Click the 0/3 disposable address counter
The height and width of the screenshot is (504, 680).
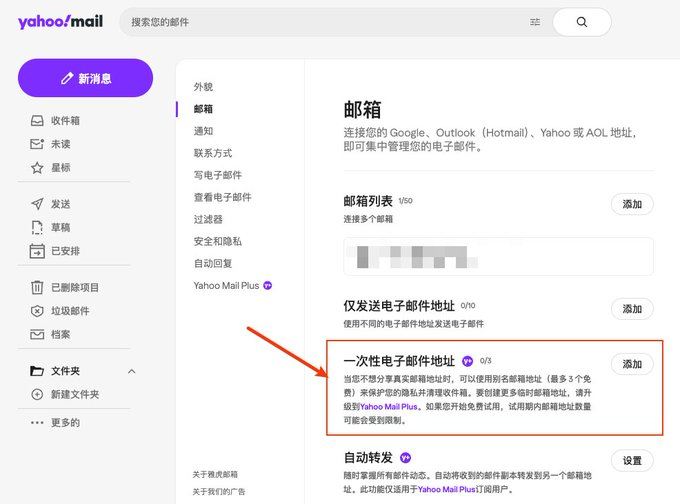[486, 361]
